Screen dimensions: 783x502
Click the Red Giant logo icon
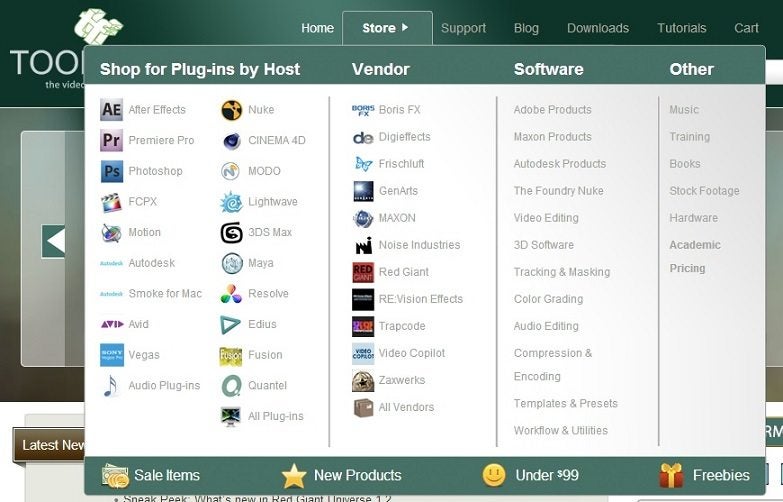pos(363,272)
